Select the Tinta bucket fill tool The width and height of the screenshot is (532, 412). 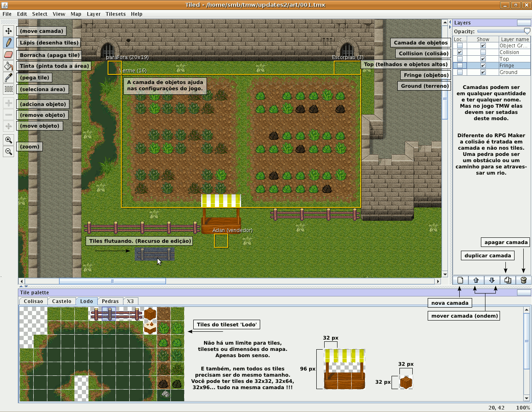coord(9,66)
